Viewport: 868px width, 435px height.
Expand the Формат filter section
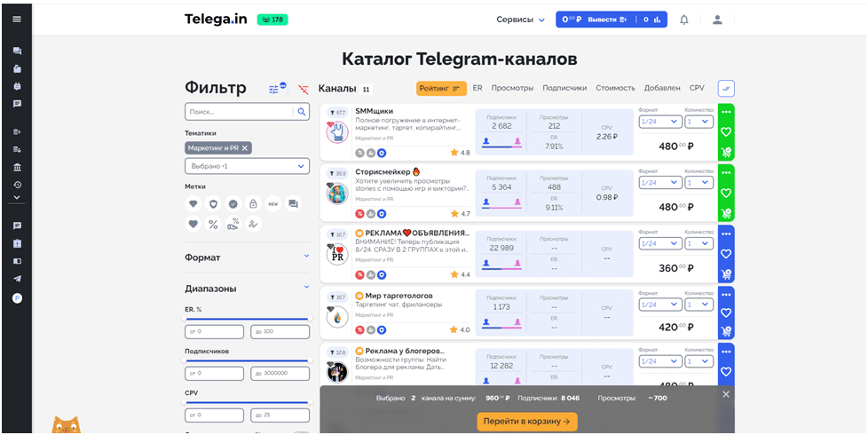point(247,257)
